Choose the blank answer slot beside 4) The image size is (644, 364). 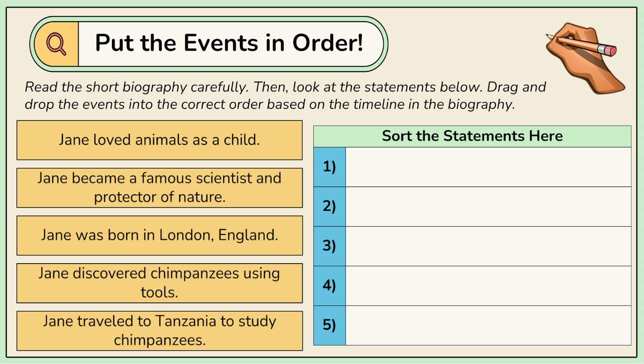(x=488, y=285)
